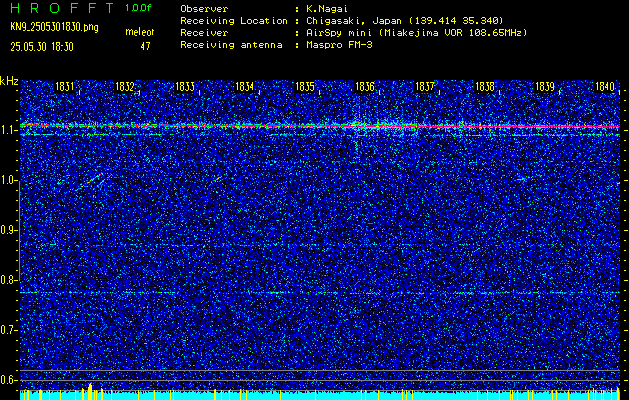Click the 1832 time marker
629x400 pixels.
point(125,86)
